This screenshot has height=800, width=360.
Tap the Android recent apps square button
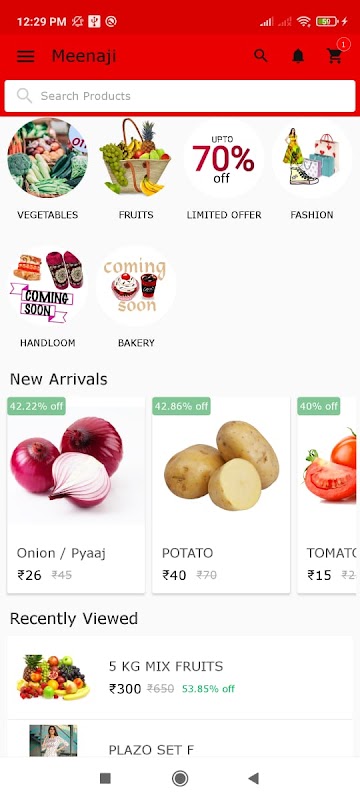(105, 778)
